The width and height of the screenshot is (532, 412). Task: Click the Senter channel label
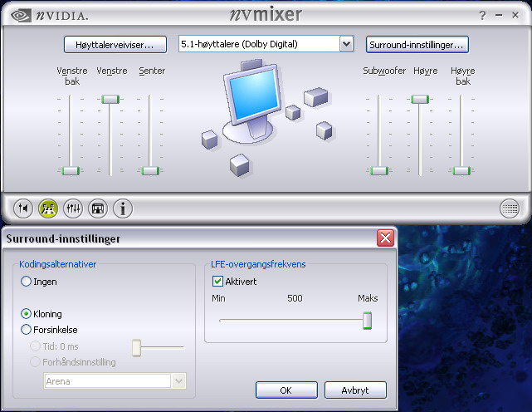coord(152,71)
